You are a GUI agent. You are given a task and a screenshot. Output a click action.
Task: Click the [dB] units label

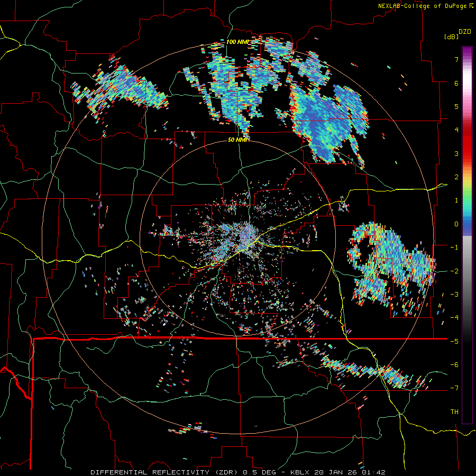451,36
